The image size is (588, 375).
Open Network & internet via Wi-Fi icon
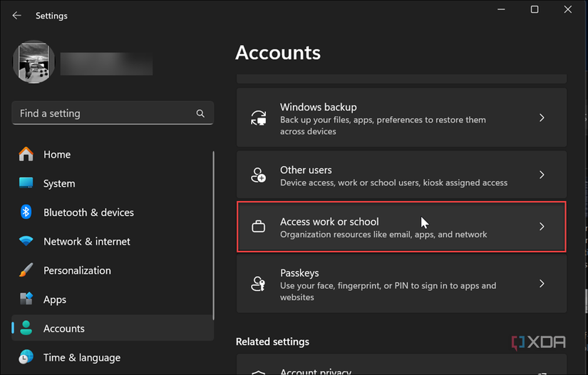(26, 242)
